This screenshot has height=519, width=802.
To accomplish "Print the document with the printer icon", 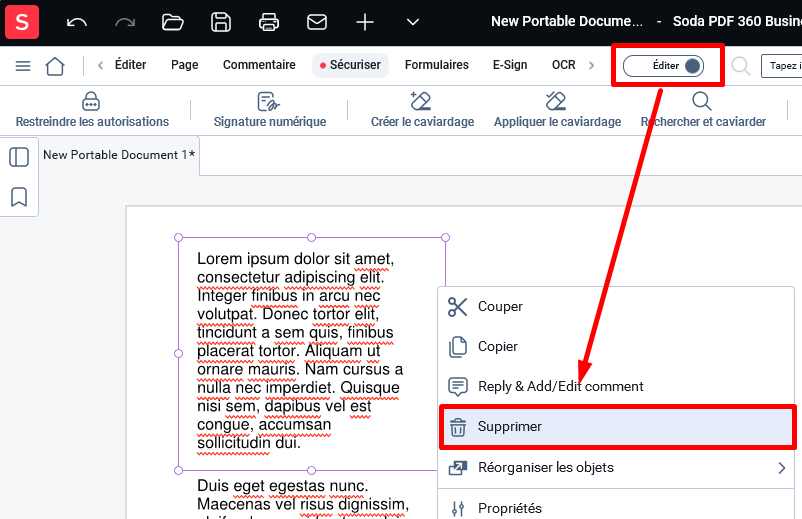I will pyautogui.click(x=269, y=22).
